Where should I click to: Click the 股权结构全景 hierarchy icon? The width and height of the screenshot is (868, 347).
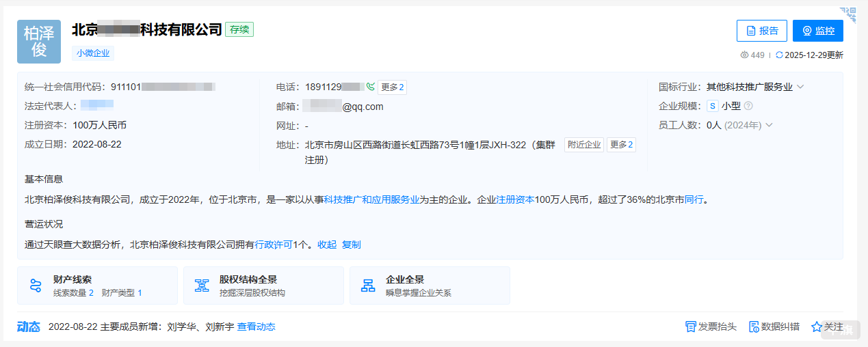coord(202,286)
